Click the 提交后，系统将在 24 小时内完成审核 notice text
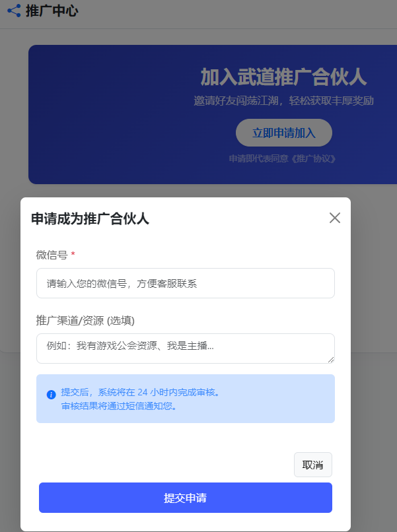Screen dimensions: 397x532 click(x=141, y=392)
